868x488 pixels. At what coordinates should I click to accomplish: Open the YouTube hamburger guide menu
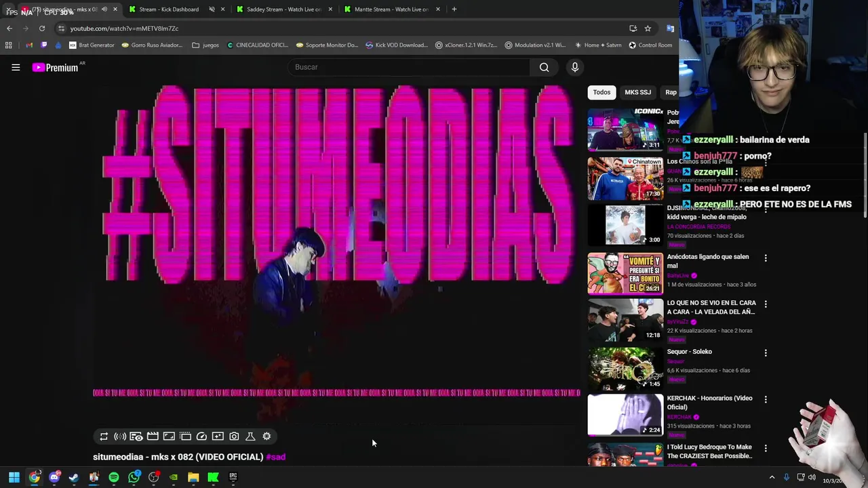coord(16,67)
